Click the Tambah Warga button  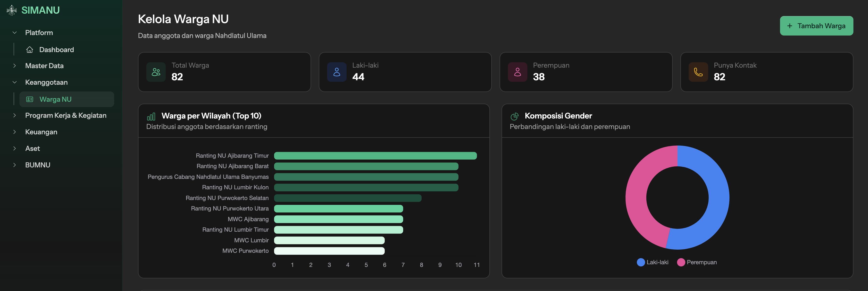tap(816, 26)
